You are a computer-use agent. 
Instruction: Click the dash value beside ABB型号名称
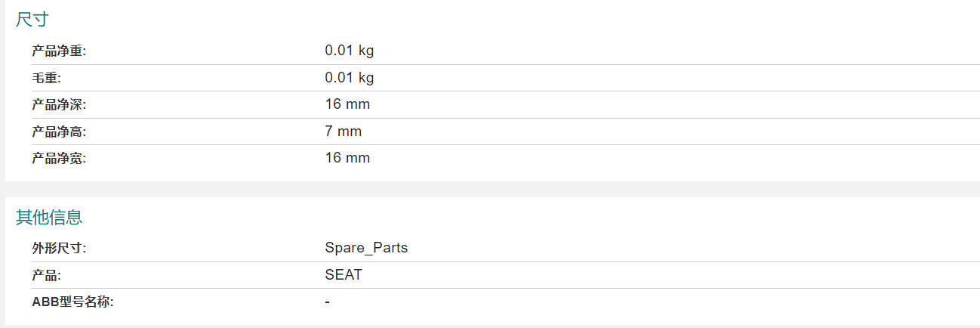coord(328,302)
